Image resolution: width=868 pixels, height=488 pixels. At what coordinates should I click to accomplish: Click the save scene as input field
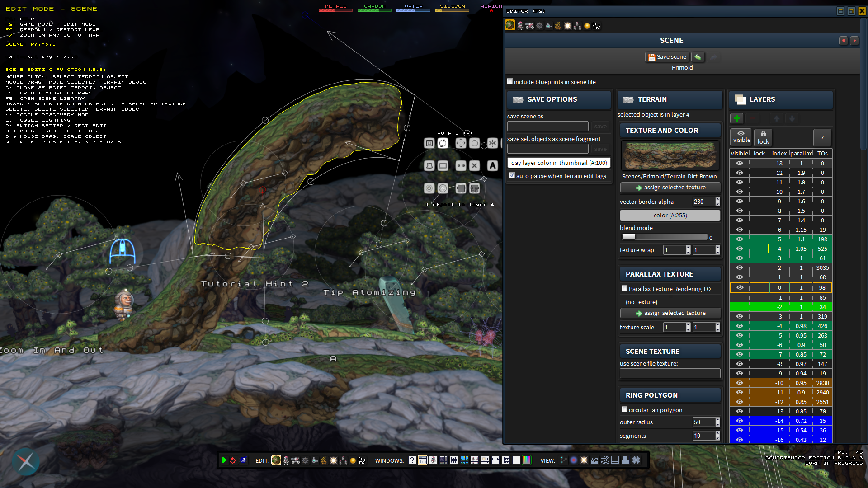coord(547,126)
